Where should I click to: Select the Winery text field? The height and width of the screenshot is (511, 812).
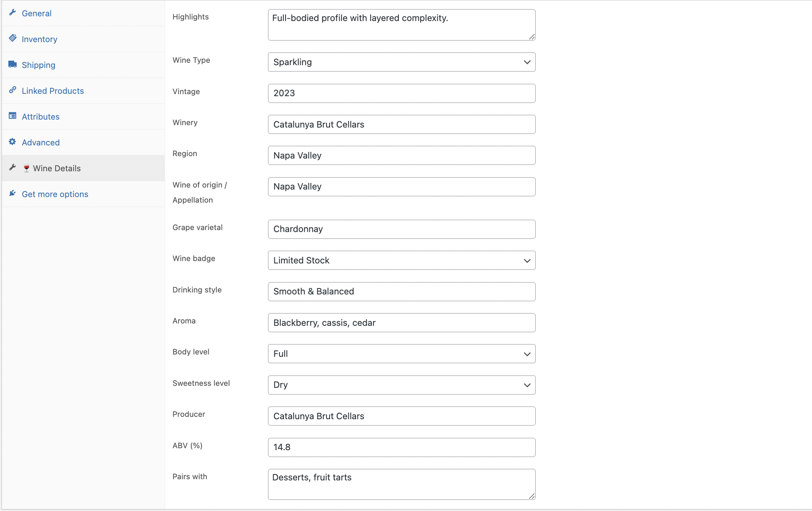pyautogui.click(x=401, y=124)
